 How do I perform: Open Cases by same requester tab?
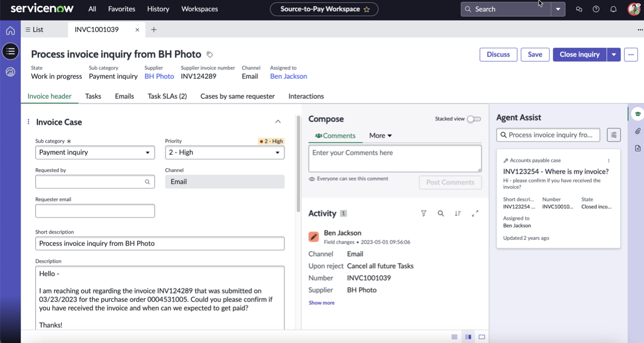tap(237, 96)
